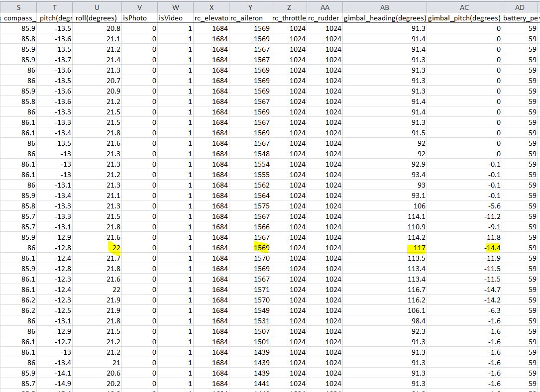540x392 pixels.
Task: Click roll cell 20.2
Action: click(97, 384)
